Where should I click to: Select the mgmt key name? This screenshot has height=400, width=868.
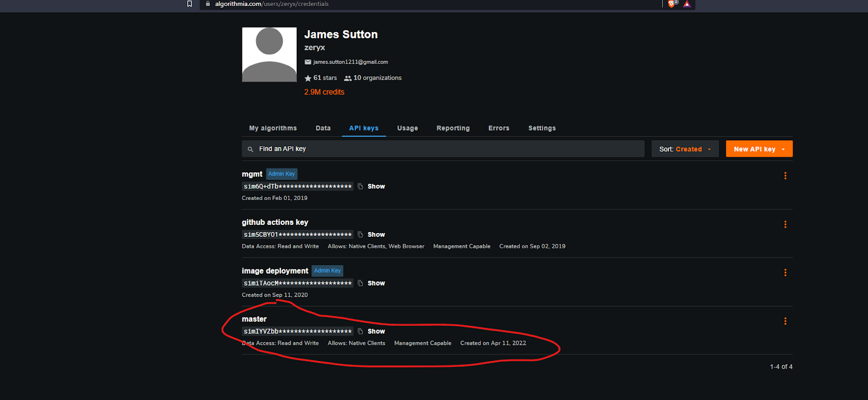pyautogui.click(x=252, y=174)
